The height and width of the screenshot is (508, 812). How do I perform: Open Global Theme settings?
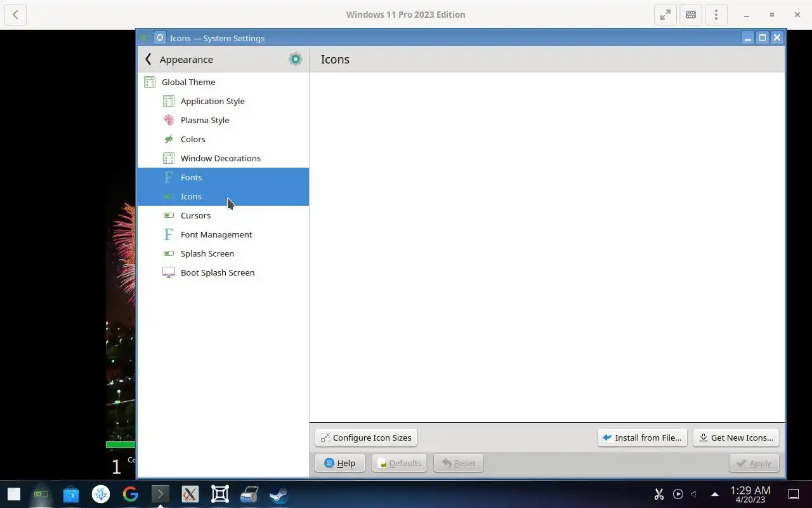223,82
